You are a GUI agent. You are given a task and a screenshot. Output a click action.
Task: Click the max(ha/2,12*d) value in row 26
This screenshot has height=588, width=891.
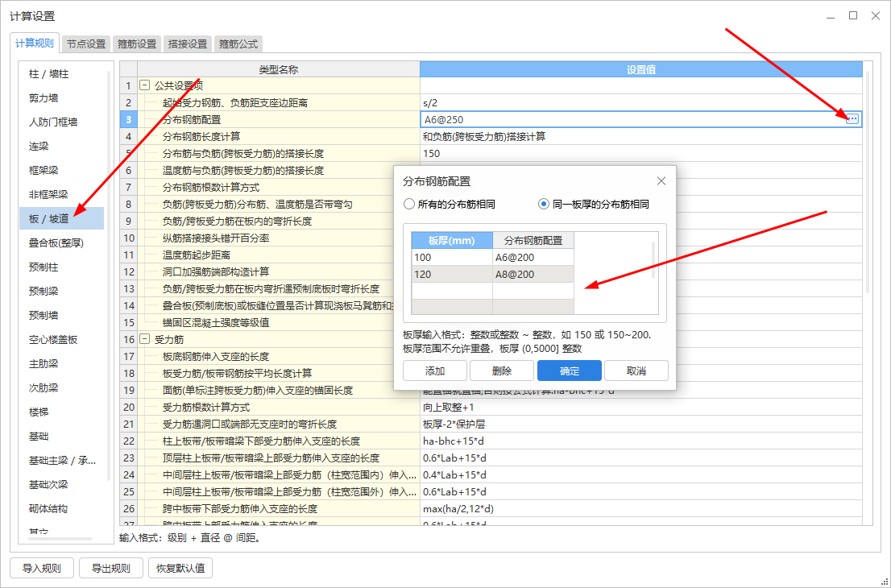pyautogui.click(x=641, y=508)
